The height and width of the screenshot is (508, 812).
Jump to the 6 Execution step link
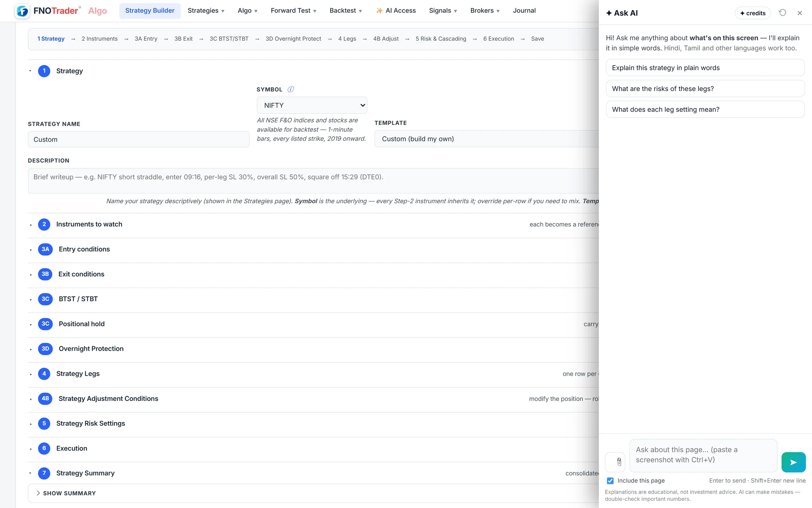pos(499,39)
